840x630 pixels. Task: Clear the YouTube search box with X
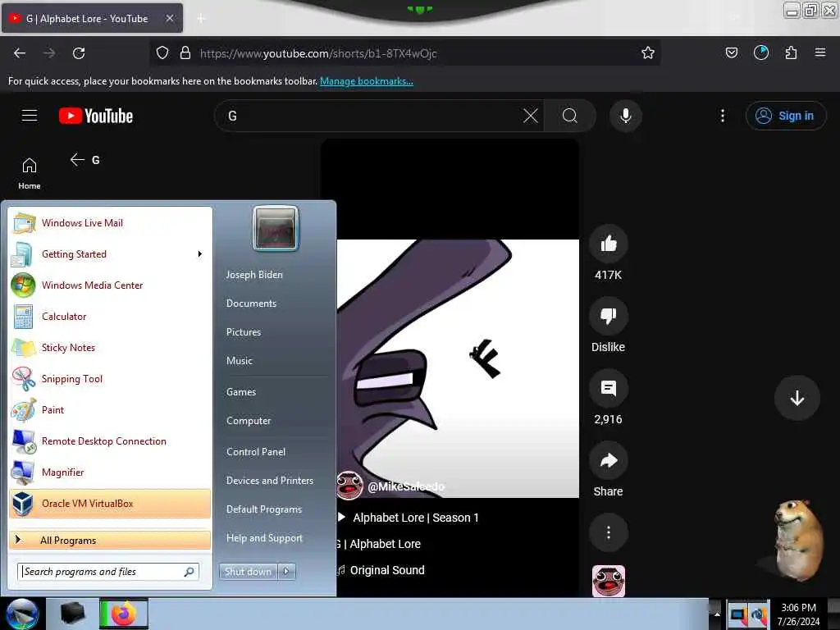click(531, 116)
